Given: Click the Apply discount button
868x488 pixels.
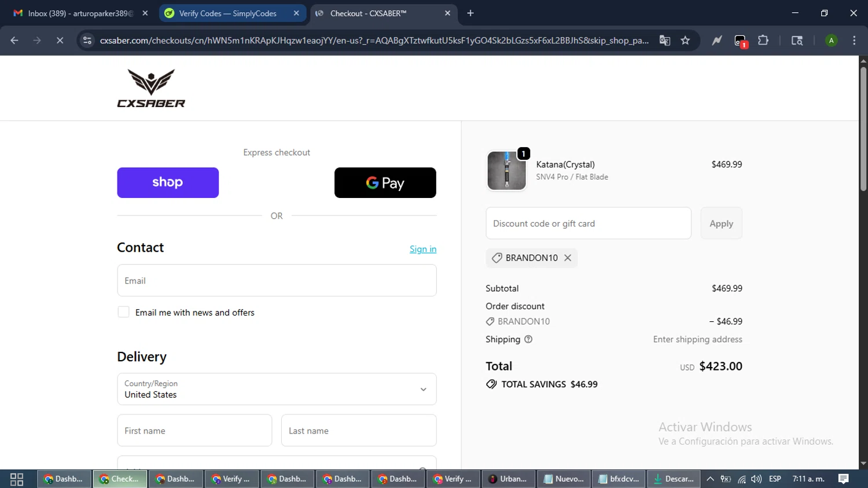Looking at the screenshot, I should coord(721,223).
